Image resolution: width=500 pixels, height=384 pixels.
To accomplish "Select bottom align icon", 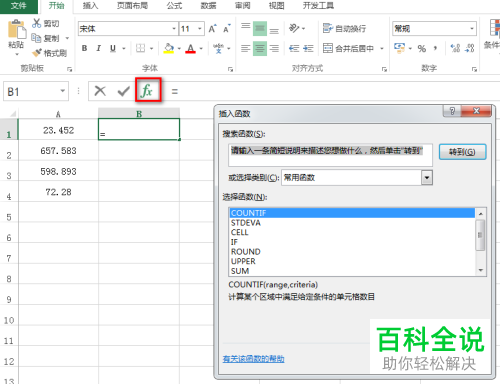I will [x=274, y=31].
